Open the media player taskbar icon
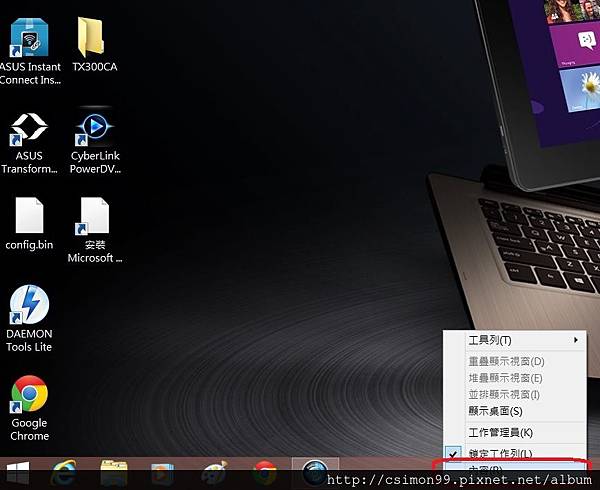This screenshot has width=600, height=490. pos(163,474)
